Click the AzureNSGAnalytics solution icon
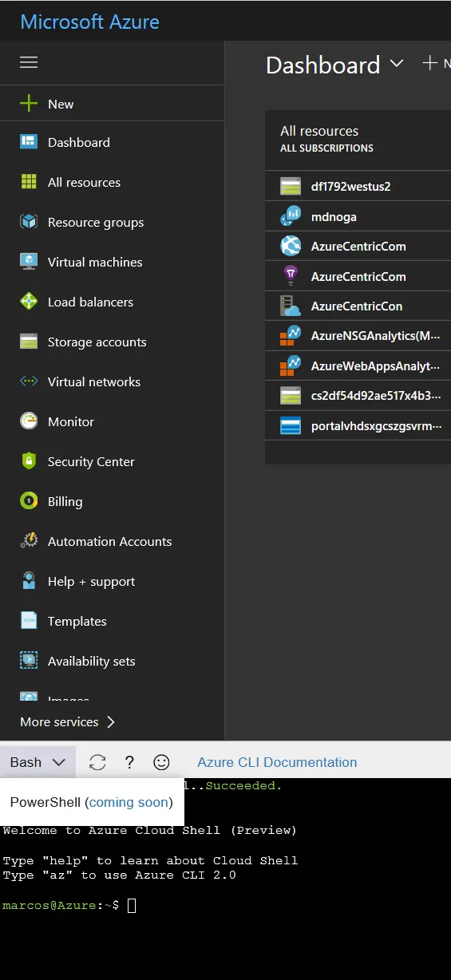The width and height of the screenshot is (451, 980). [291, 336]
